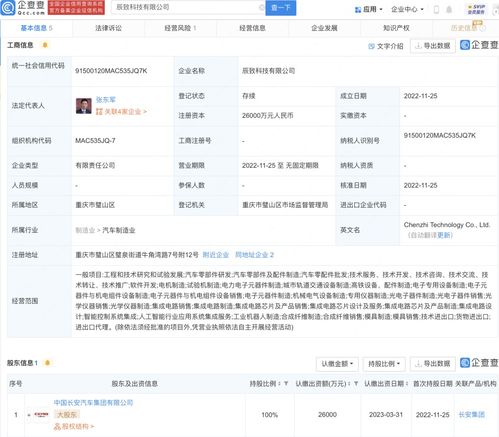
Task: Select the 有限责任公司 company type value
Action: pyautogui.click(x=95, y=165)
